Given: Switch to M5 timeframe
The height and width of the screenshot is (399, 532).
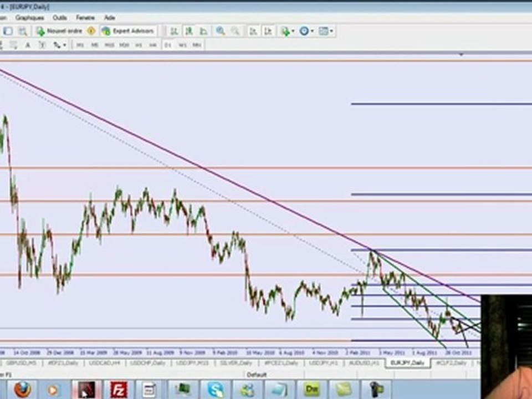Looking at the screenshot, I should [x=95, y=45].
